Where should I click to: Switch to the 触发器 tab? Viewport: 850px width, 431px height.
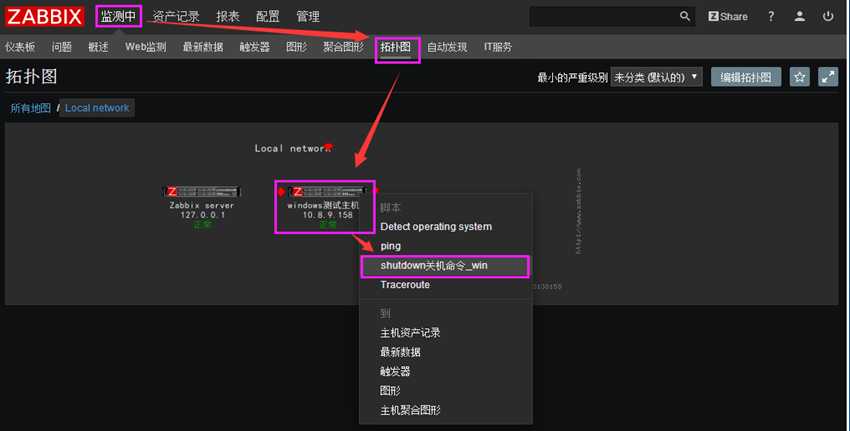click(x=255, y=47)
